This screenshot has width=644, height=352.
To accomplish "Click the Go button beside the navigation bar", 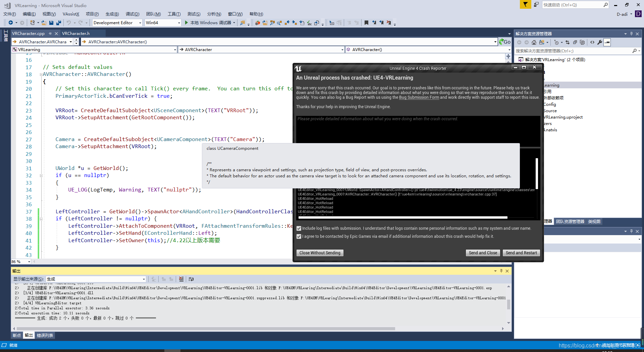I will pyautogui.click(x=505, y=42).
